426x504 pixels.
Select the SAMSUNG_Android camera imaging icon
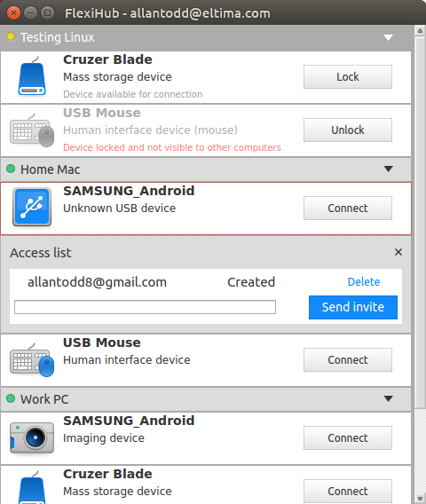[x=32, y=437]
